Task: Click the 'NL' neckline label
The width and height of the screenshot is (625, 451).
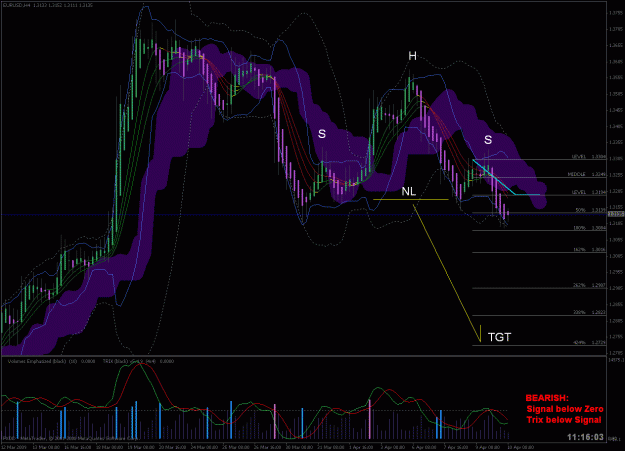Action: 409,192
